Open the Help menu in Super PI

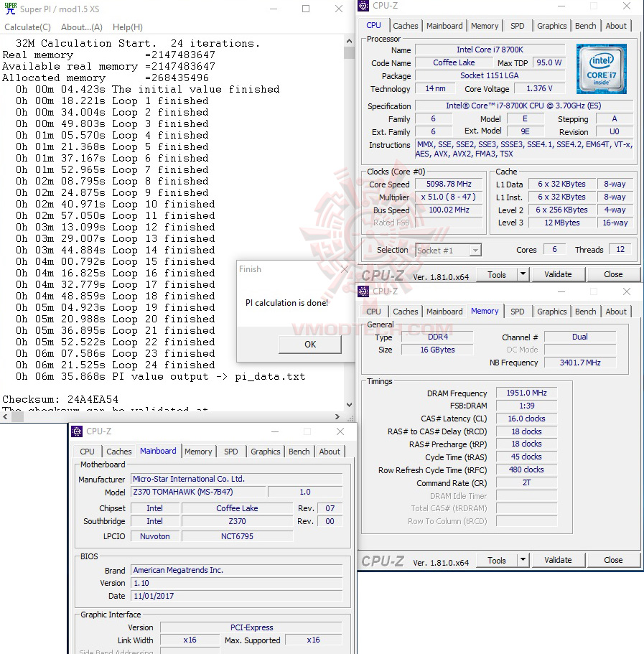[x=128, y=27]
